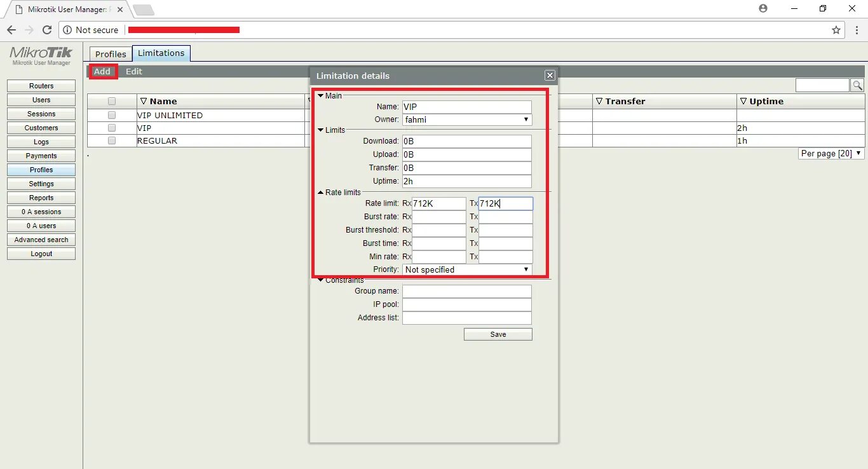Check the REGULAR row checkbox
The width and height of the screenshot is (868, 469).
[112, 140]
